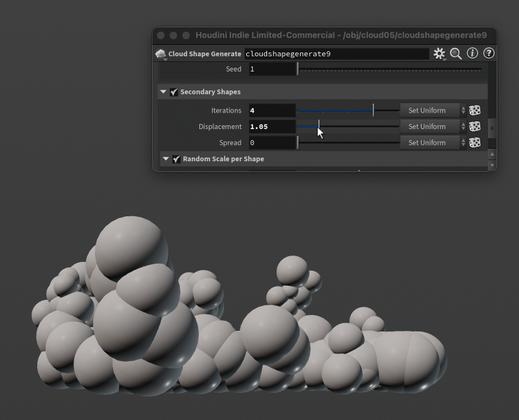Click the scrollbar down arrow
519x420 pixels.
click(492, 164)
